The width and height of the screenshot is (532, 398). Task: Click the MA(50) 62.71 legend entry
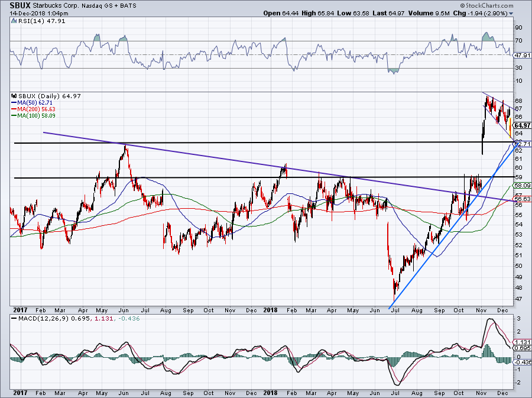pos(34,103)
